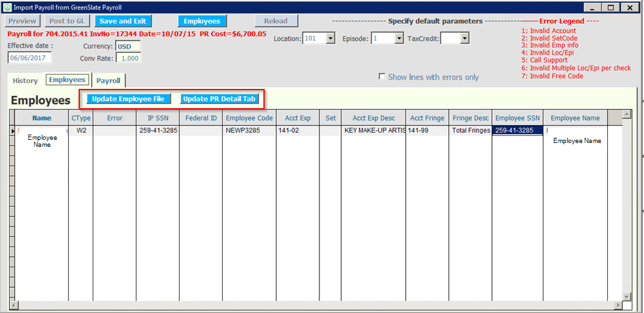Click the vertical scrollbar down arrow
This screenshot has width=644, height=313.
pyautogui.click(x=627, y=296)
